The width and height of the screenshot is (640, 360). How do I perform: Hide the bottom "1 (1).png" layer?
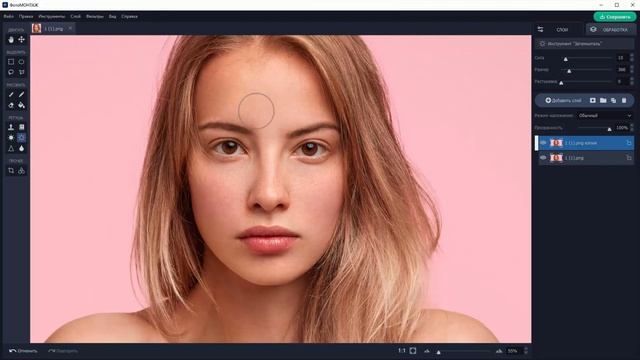tap(543, 158)
